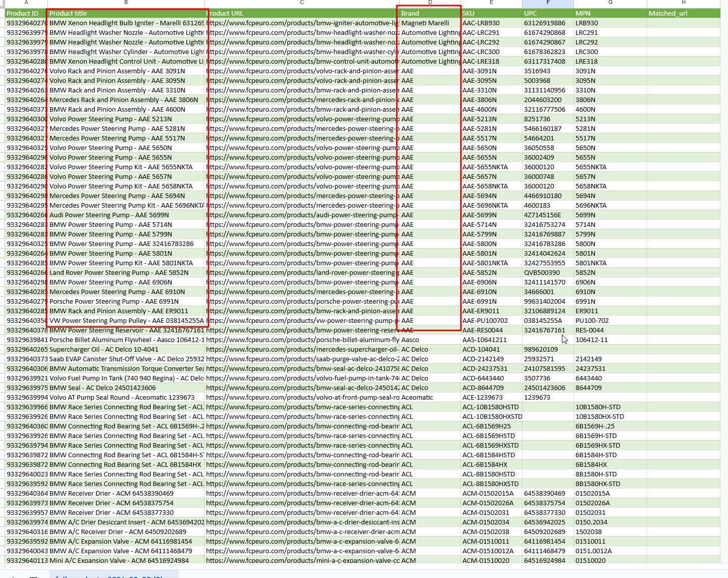Select UPC cell 4466910180
The height and width of the screenshot is (578, 728).
click(x=548, y=196)
